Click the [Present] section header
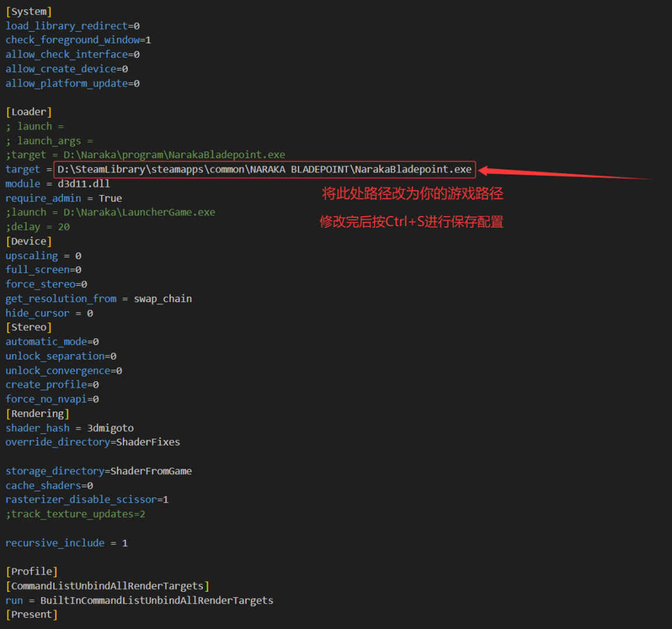 click(31, 615)
